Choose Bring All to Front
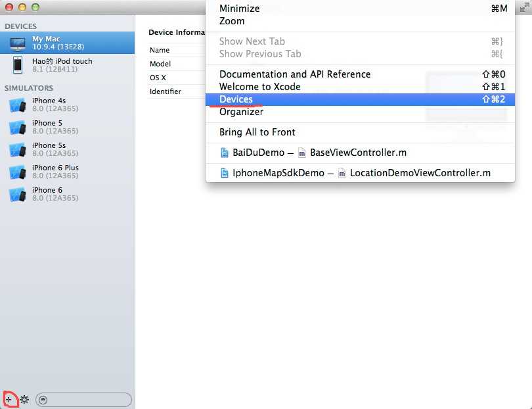Viewport: 532px width, 409px height. (360, 132)
